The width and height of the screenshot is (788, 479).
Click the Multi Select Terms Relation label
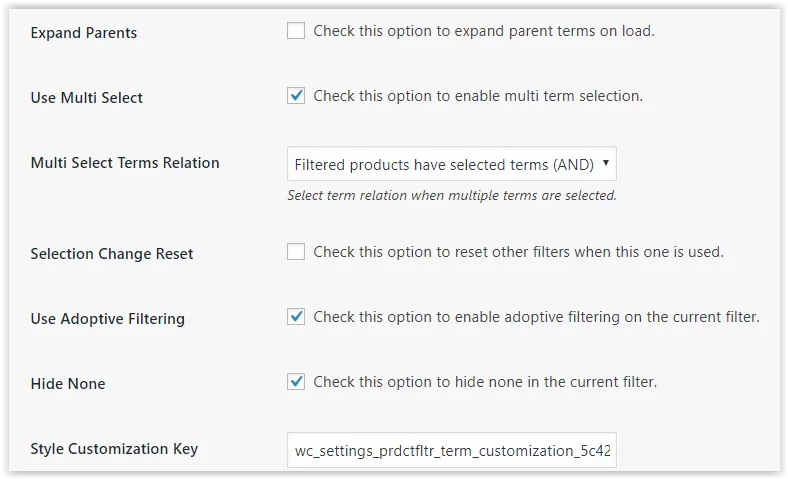click(125, 163)
